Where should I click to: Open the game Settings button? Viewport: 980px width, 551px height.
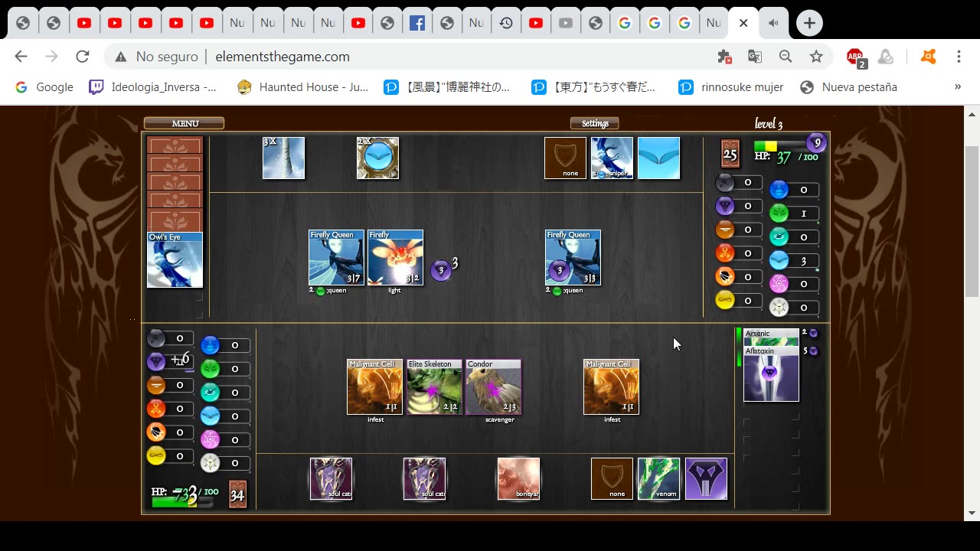[x=595, y=123]
